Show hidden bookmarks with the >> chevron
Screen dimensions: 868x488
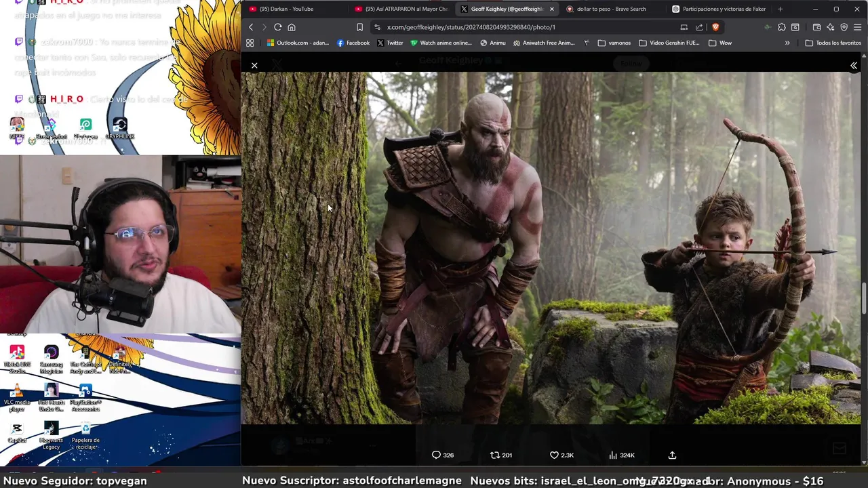click(x=787, y=43)
